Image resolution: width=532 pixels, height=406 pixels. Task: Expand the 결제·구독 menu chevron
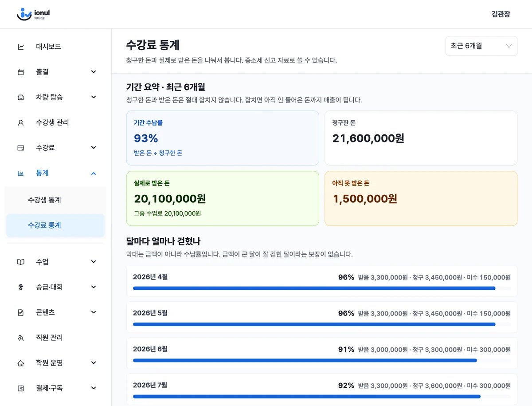pos(94,388)
